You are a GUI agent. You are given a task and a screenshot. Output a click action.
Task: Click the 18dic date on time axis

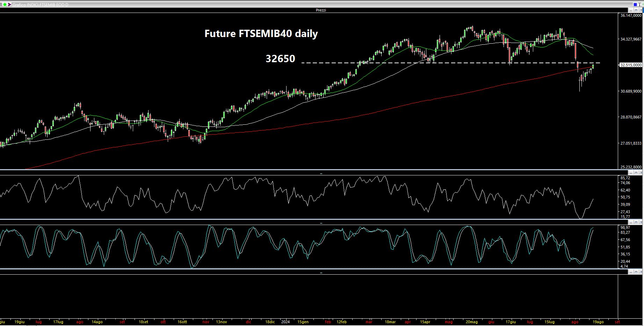pos(270,322)
